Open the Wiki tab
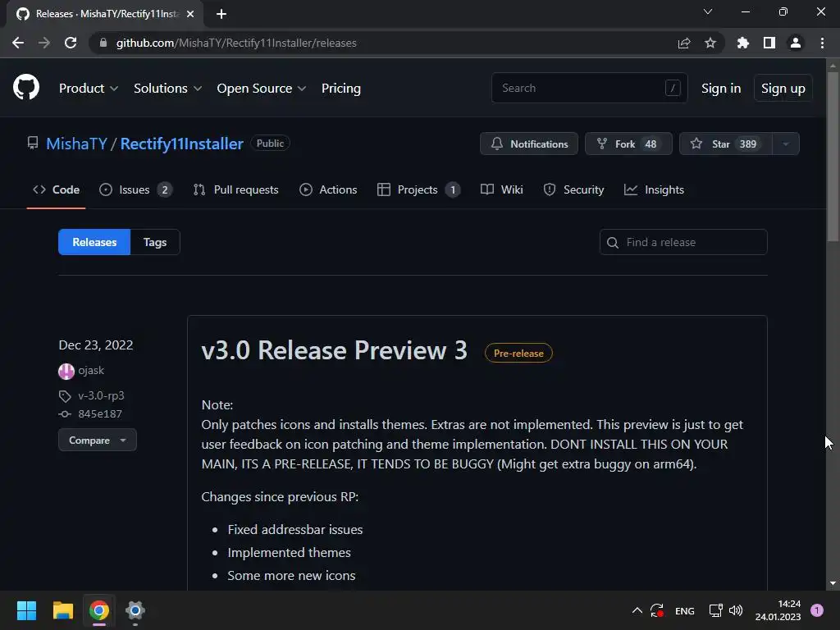This screenshot has height=630, width=840. point(502,189)
